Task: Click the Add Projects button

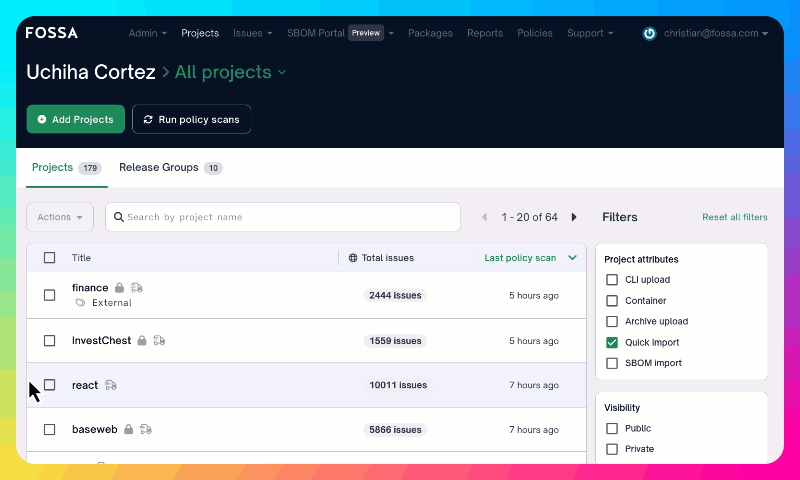Action: click(75, 119)
